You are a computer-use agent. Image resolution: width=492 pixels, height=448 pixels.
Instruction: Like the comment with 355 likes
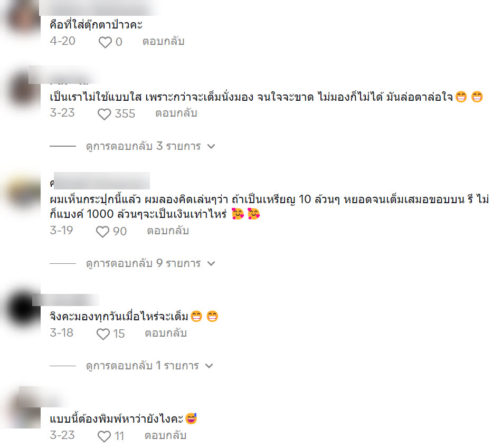(x=104, y=114)
